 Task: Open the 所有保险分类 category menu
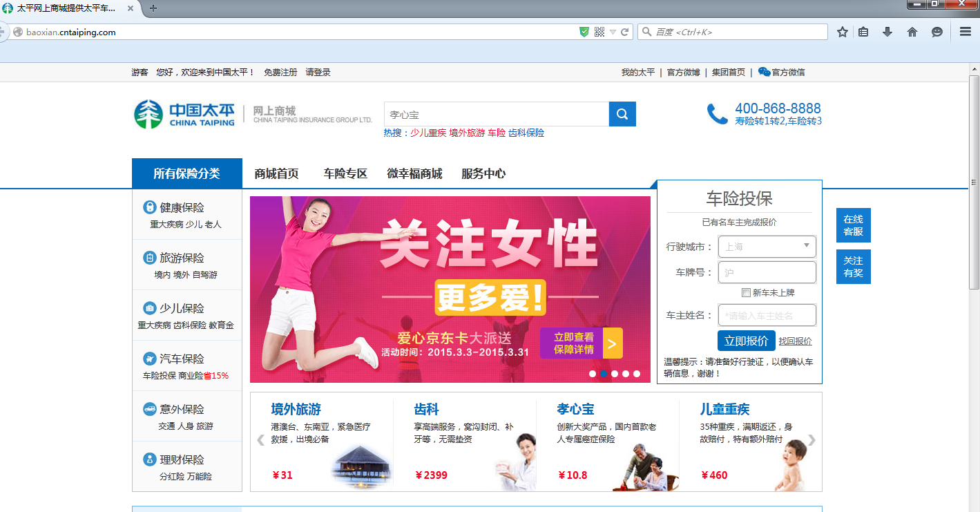pyautogui.click(x=187, y=173)
